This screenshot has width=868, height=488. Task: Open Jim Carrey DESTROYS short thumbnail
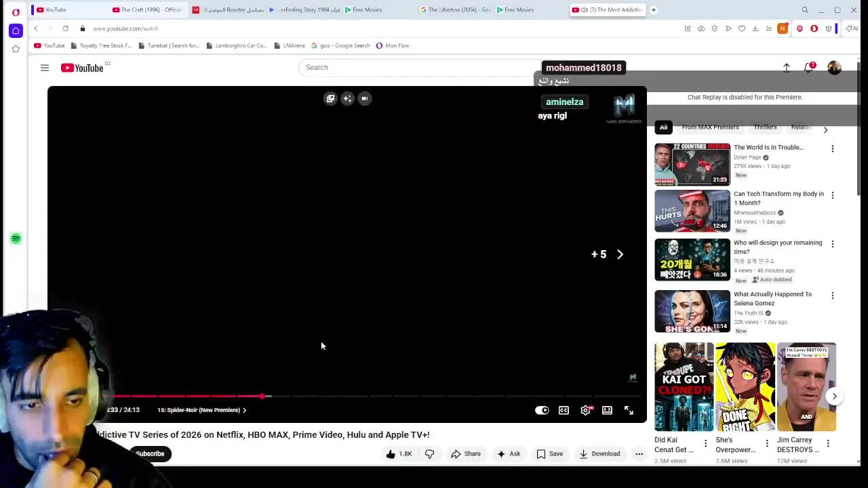806,387
